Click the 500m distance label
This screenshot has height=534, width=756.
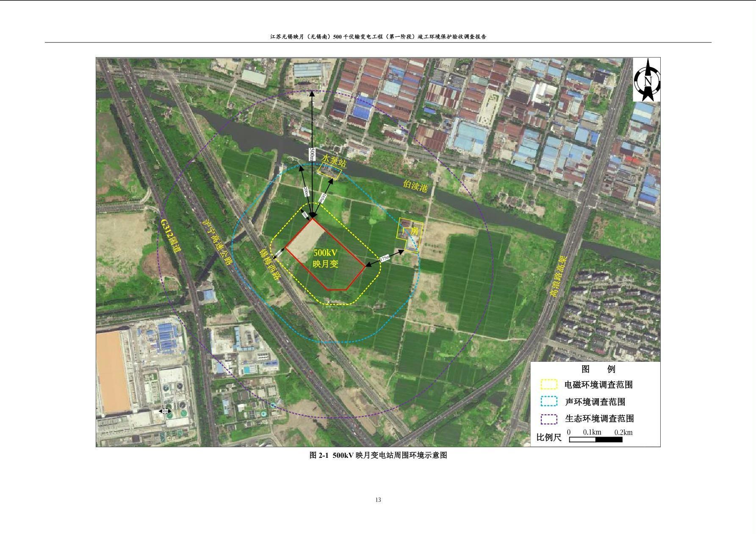tap(312, 154)
